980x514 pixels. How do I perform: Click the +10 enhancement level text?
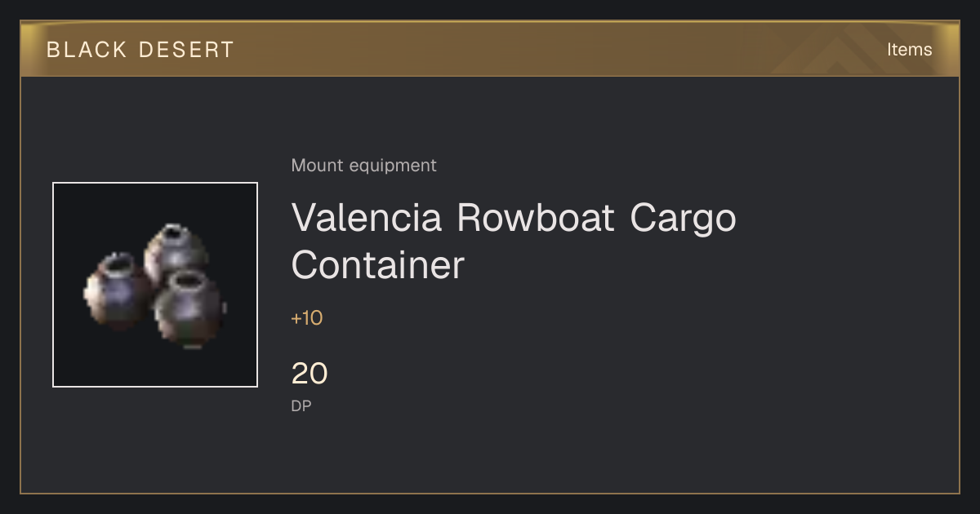[x=307, y=318]
